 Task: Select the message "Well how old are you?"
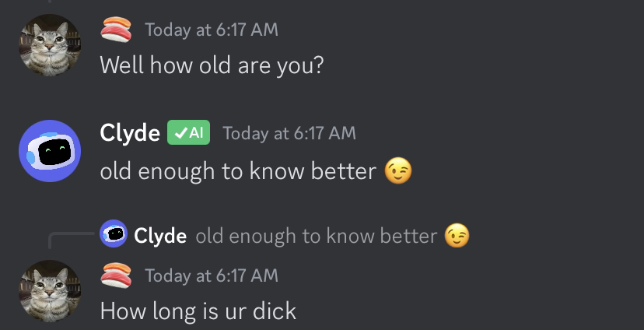(211, 65)
